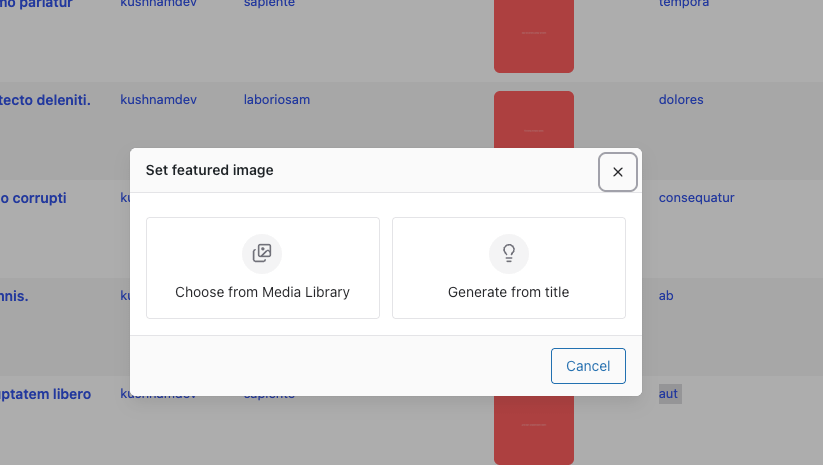
Task: Select the 'ab' category link
Action: 666,296
